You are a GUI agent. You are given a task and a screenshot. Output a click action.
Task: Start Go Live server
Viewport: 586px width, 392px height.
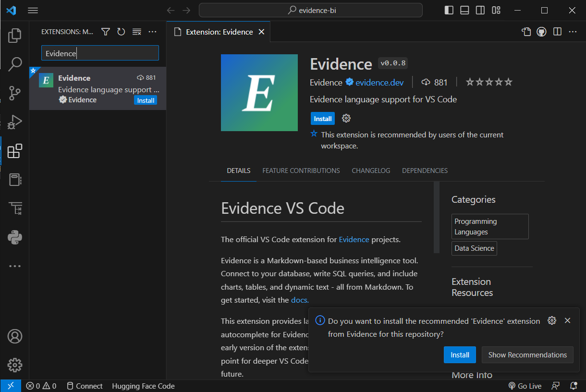[x=525, y=386]
